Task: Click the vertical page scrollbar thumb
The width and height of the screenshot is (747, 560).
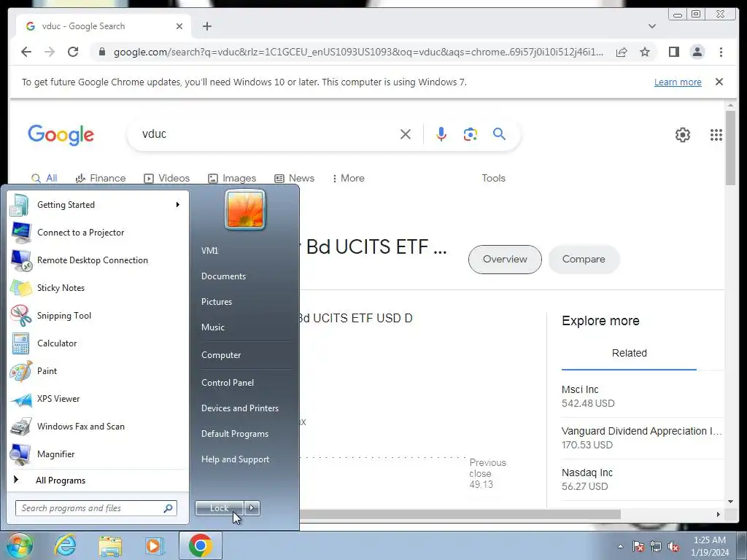Action: 730,147
